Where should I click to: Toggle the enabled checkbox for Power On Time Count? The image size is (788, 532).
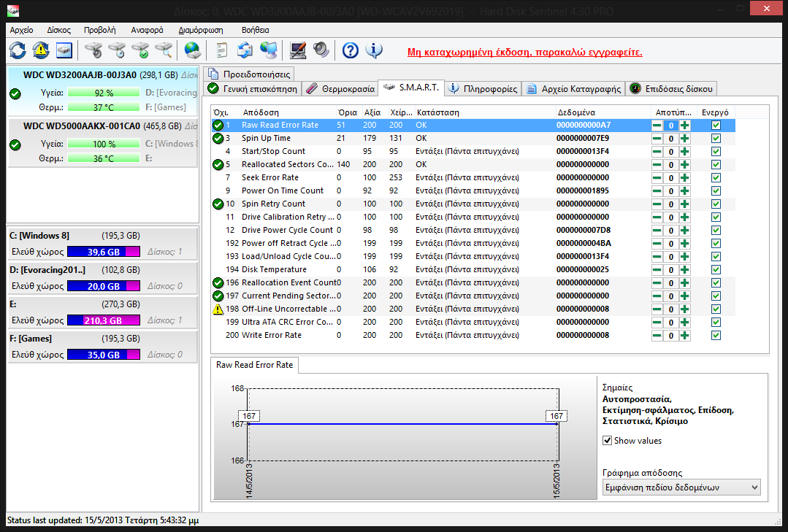pyautogui.click(x=716, y=191)
